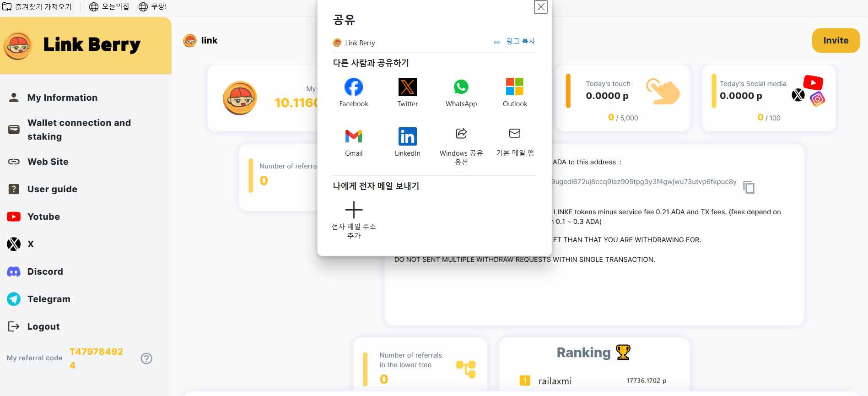Click the Logout arrow icon

tap(14, 326)
